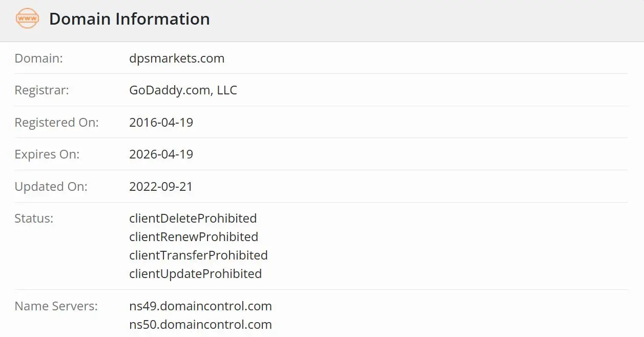Click the Registered On: label

(x=56, y=123)
